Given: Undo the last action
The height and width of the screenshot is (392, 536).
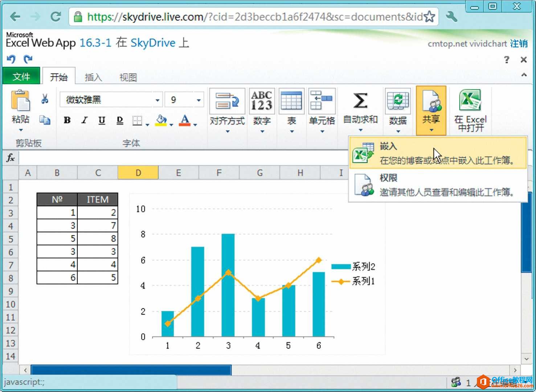Looking at the screenshot, I should pyautogui.click(x=11, y=59).
